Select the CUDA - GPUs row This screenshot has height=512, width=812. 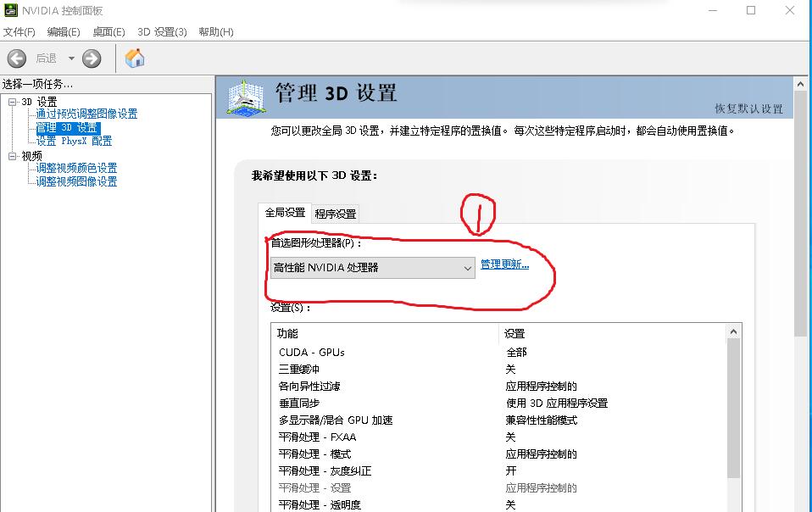(x=498, y=353)
